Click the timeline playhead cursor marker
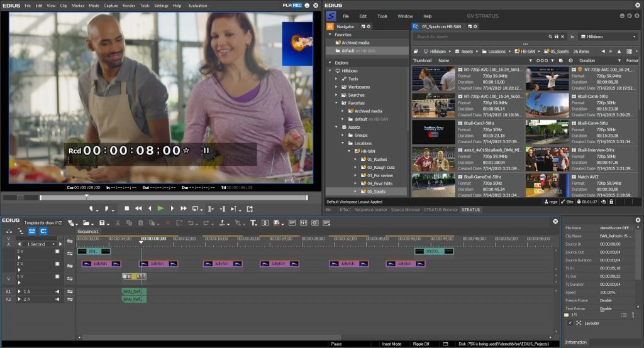This screenshot has width=644, height=348. [x=142, y=242]
